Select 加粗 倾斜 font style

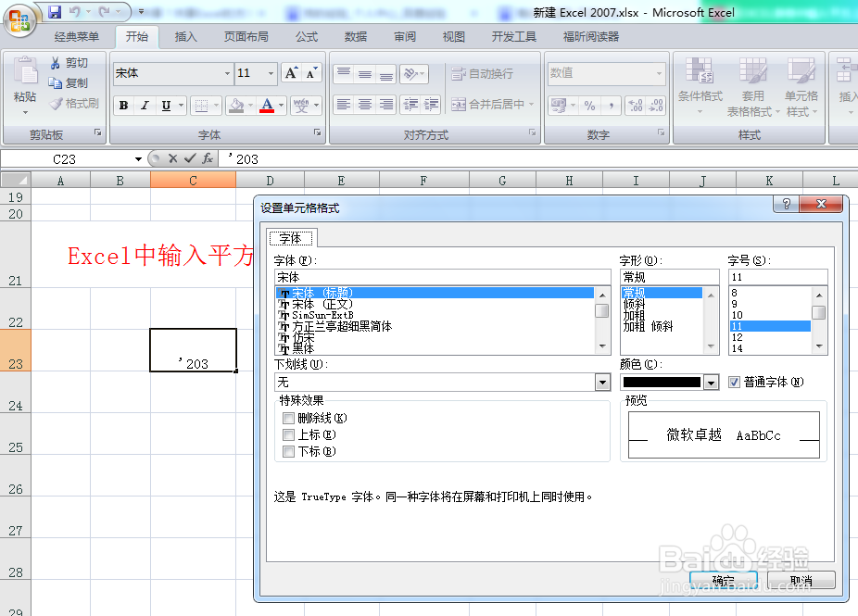pyautogui.click(x=648, y=327)
